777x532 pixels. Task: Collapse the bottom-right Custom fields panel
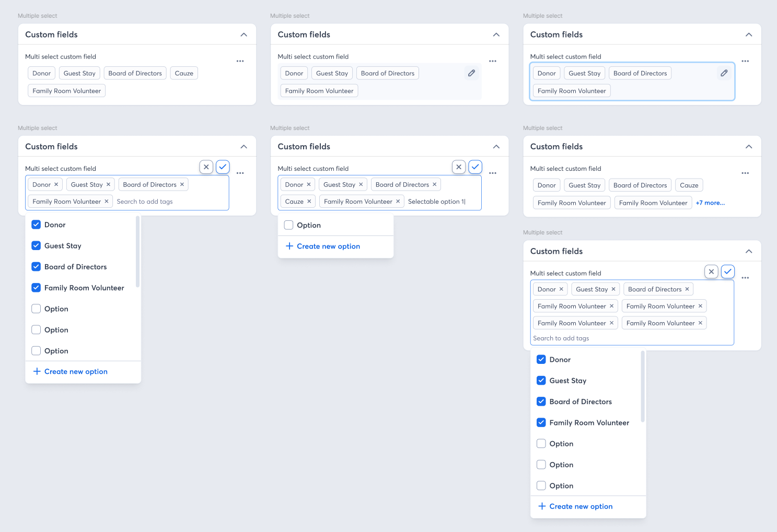pyautogui.click(x=749, y=251)
